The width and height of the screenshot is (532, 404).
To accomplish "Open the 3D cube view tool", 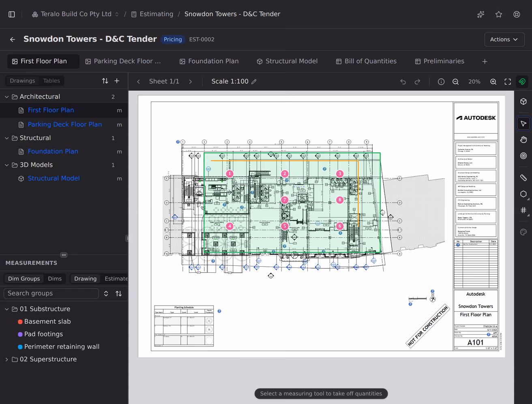I will tap(523, 101).
